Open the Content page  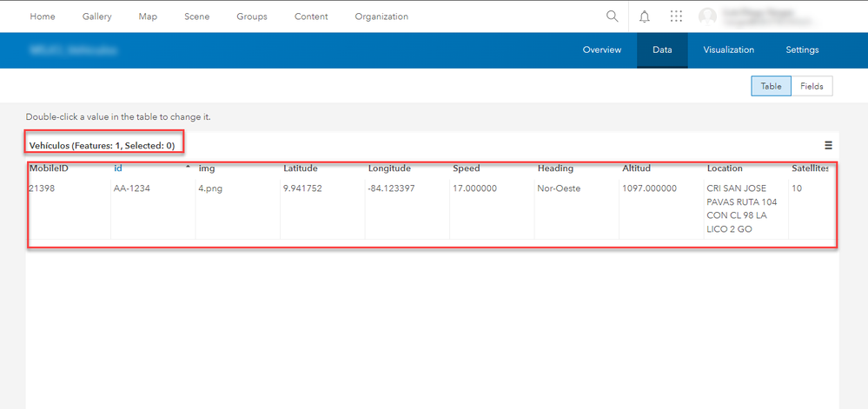(x=311, y=16)
